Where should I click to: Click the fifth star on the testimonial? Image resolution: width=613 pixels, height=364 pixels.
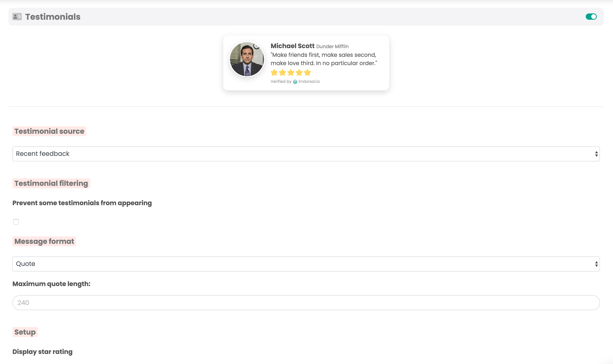(307, 72)
